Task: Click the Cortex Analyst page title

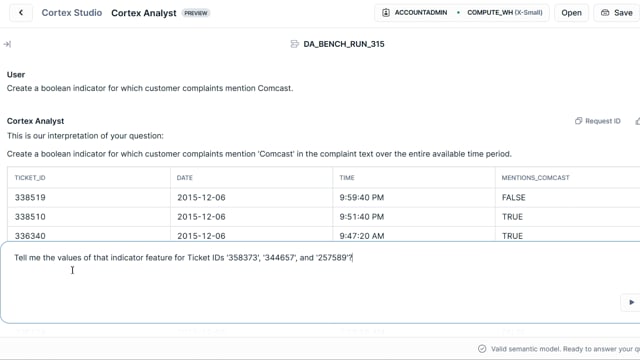Action: point(144,13)
